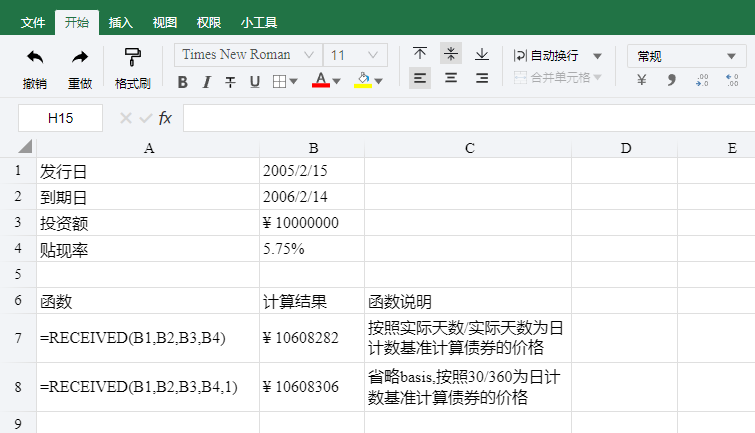Click merge cells (合并单元格)
Screen dimensions: 755x433
point(552,78)
